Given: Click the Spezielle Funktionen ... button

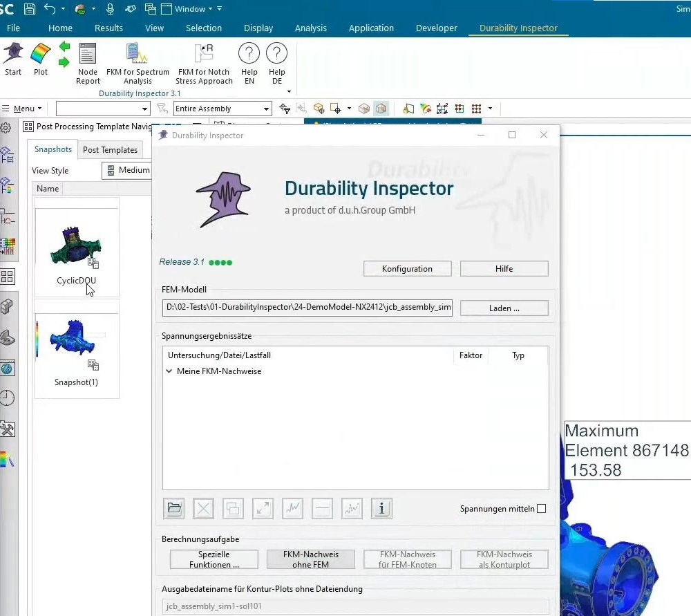Looking at the screenshot, I should pos(214,559).
